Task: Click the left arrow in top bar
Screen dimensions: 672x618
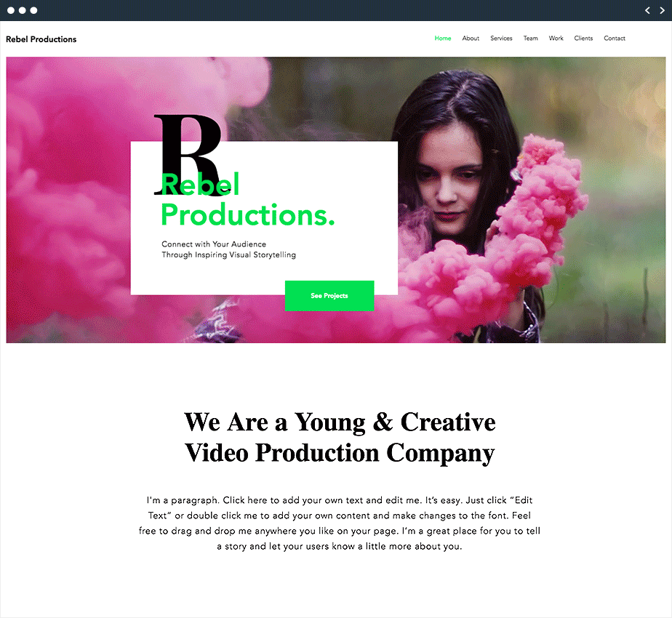Action: coord(647,10)
